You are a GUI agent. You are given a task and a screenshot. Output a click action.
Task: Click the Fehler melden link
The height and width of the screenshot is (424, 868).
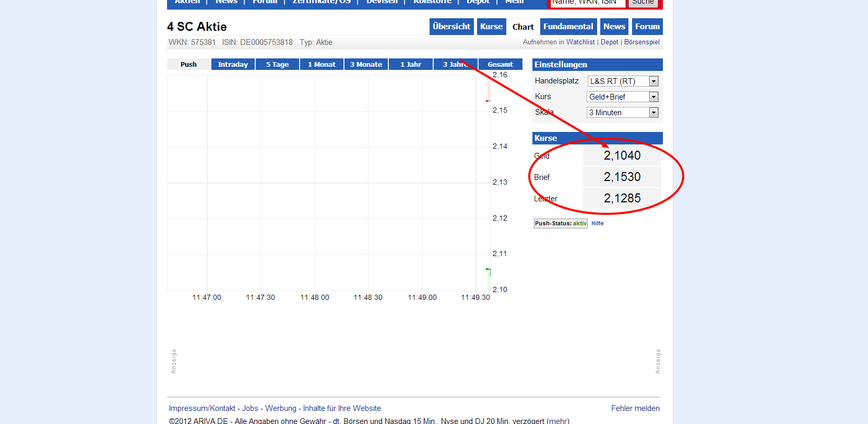click(635, 408)
